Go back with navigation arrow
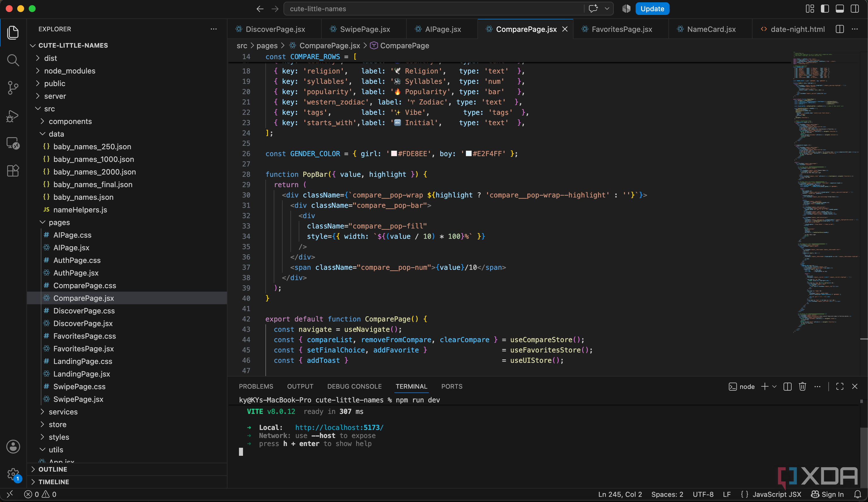The width and height of the screenshot is (868, 502). coord(260,9)
